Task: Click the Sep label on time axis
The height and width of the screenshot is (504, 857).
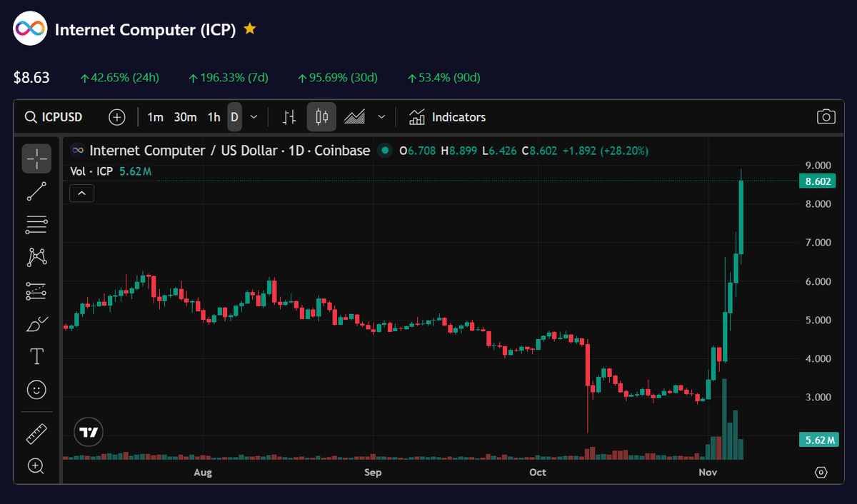Action: [373, 473]
